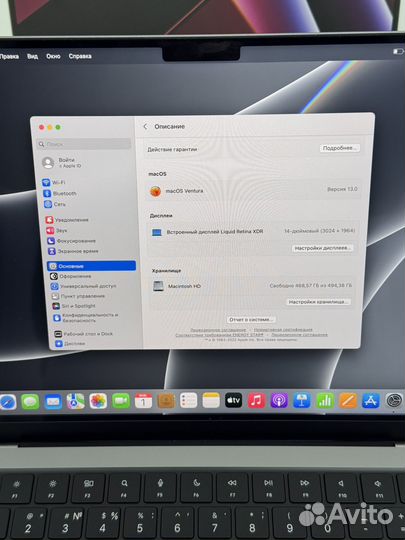Click the Поиск search field

84,144
